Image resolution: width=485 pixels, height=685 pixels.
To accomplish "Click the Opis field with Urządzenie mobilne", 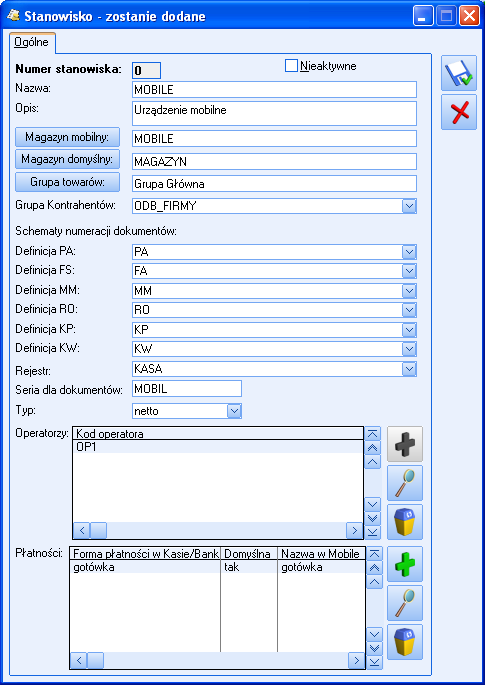I will [274, 114].
